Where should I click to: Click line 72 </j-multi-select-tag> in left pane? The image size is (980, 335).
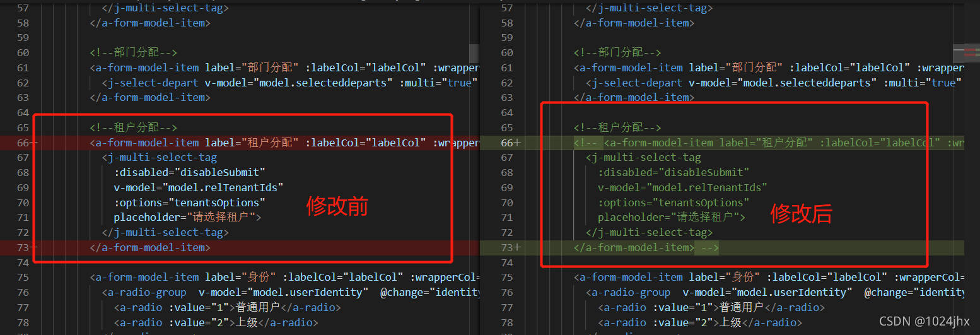(165, 232)
